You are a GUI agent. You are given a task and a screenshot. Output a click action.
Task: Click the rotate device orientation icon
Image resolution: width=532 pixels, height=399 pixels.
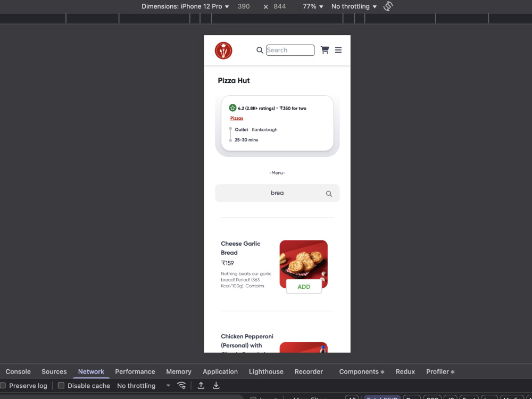[388, 6]
